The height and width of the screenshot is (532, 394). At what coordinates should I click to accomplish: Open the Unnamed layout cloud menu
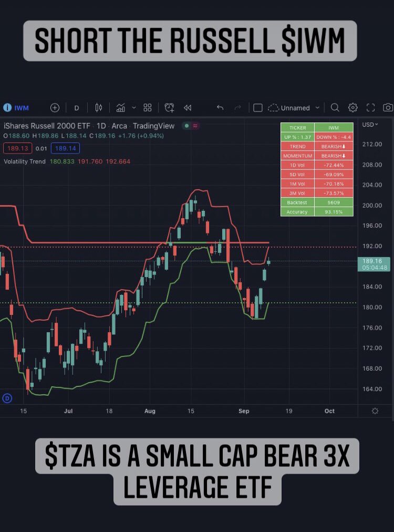click(x=289, y=108)
